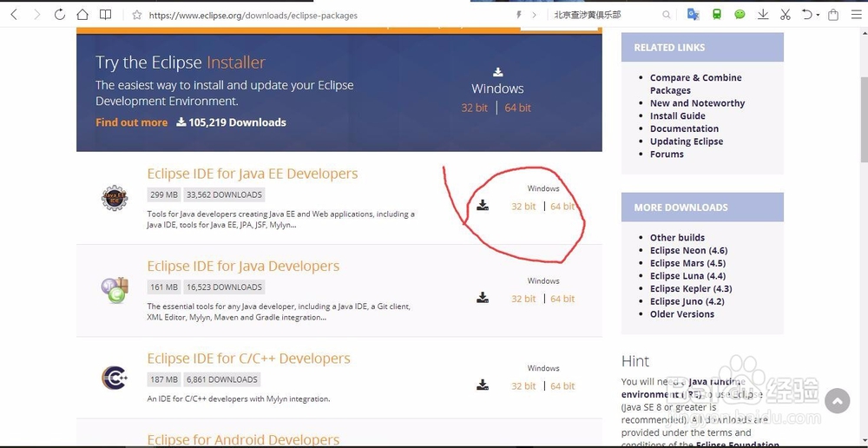The image size is (868, 448).
Task: Click the 33,562 DOWNLOADS badge
Action: pos(224,195)
